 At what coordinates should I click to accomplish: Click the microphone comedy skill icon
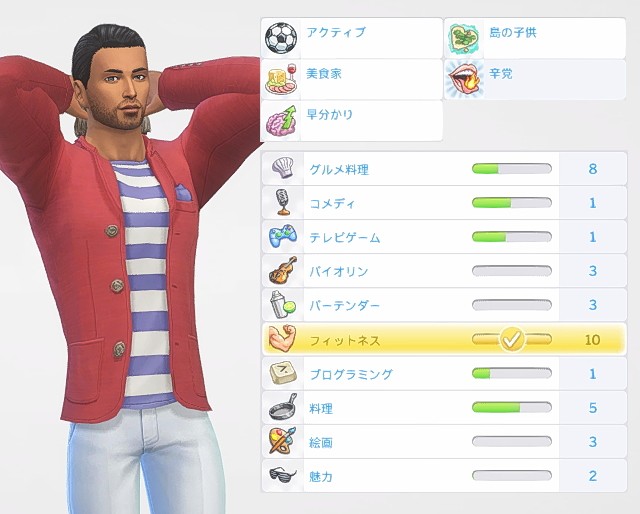pyautogui.click(x=282, y=202)
